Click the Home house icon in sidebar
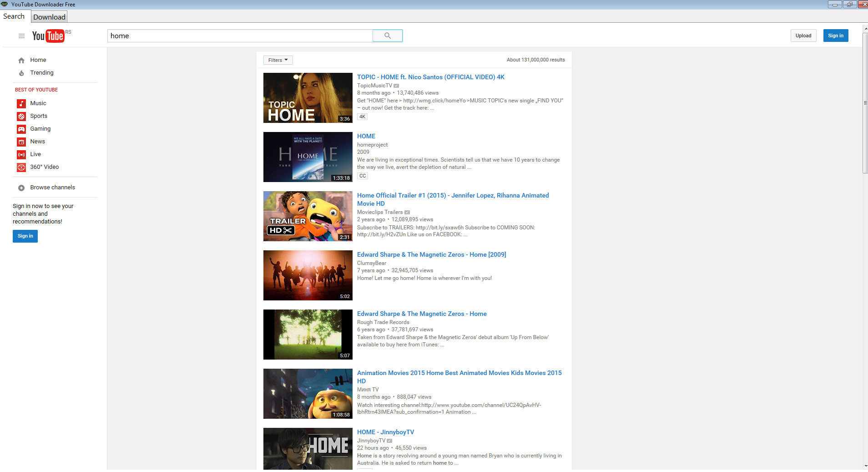Image resolution: width=868 pixels, height=472 pixels. point(21,60)
